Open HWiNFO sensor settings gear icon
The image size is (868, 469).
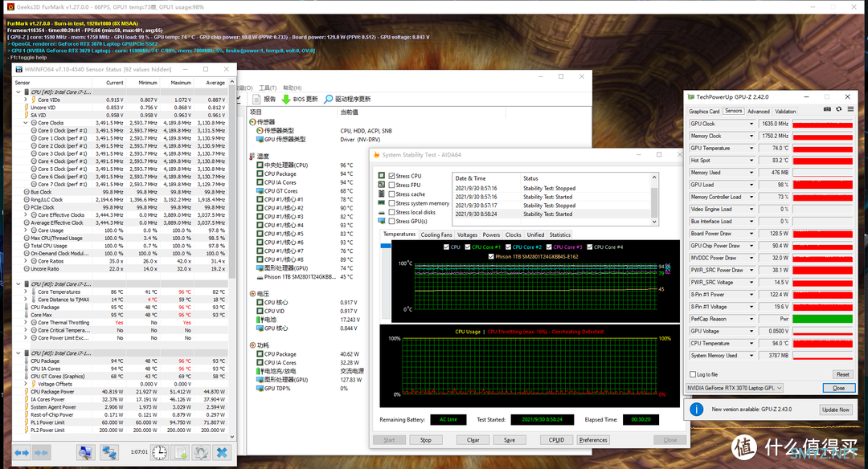coord(201,453)
